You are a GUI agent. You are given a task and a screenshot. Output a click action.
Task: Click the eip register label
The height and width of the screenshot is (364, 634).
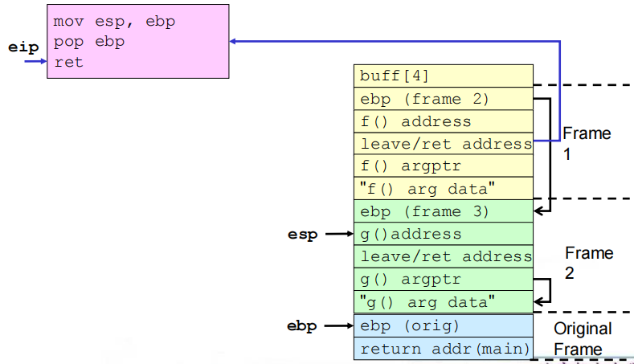(22, 47)
